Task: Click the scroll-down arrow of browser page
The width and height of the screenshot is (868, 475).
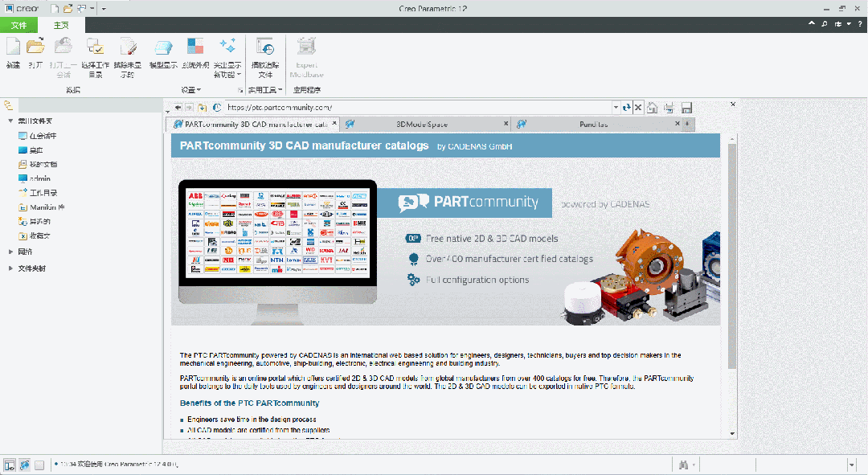Action: pyautogui.click(x=732, y=434)
